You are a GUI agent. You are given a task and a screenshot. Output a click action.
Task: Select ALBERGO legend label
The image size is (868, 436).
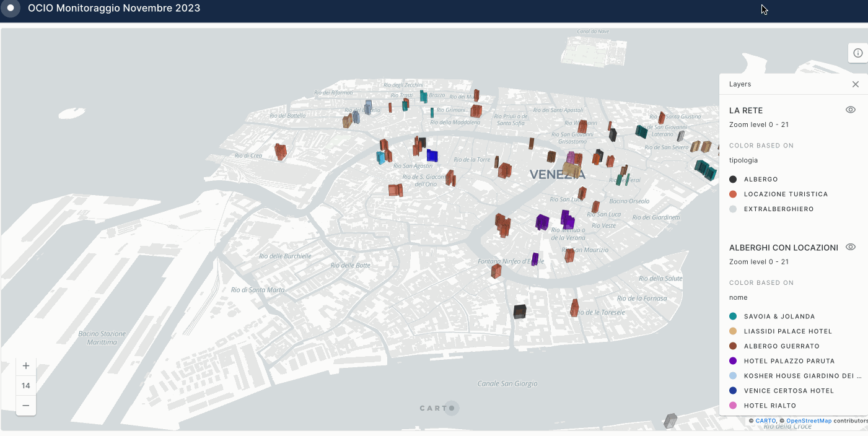coord(761,180)
